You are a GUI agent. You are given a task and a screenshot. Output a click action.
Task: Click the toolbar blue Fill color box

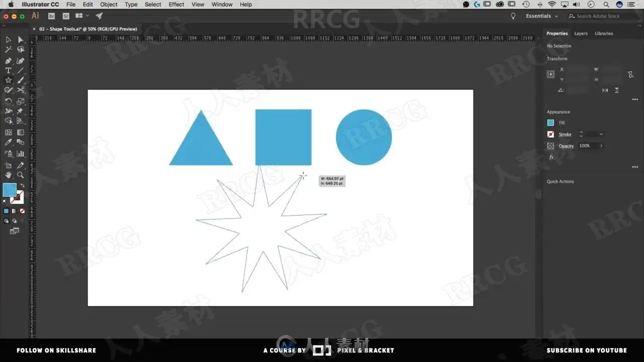pyautogui.click(x=9, y=190)
